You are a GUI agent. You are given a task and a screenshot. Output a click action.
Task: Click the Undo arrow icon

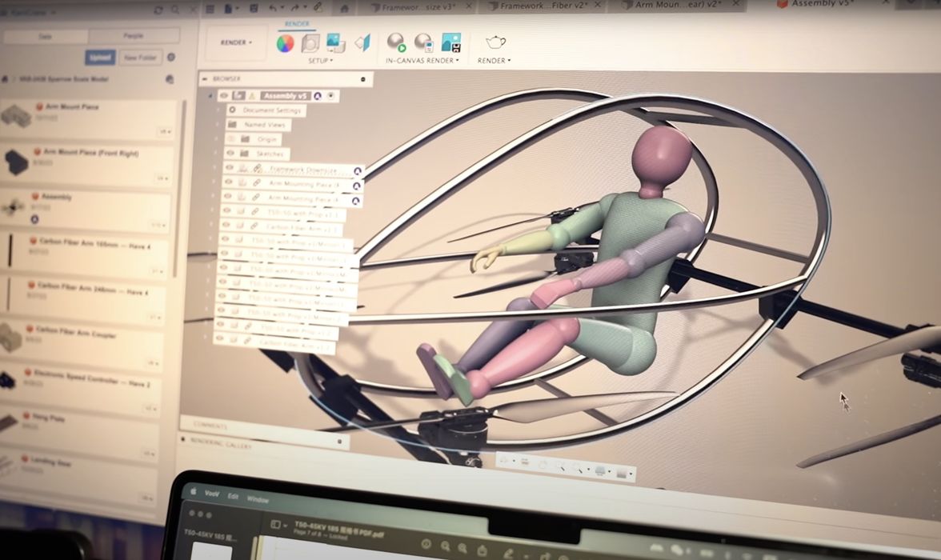click(x=274, y=8)
